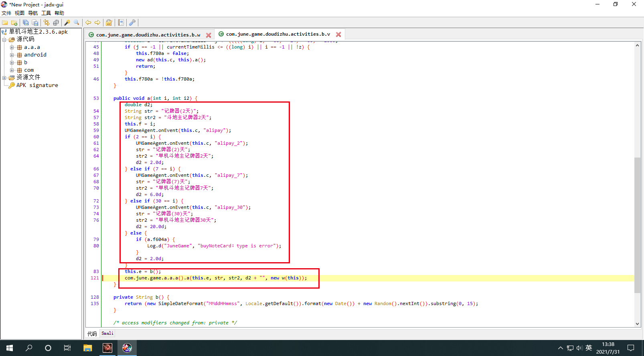Click the open file folder icon
644x356 pixels.
pyautogui.click(x=5, y=23)
